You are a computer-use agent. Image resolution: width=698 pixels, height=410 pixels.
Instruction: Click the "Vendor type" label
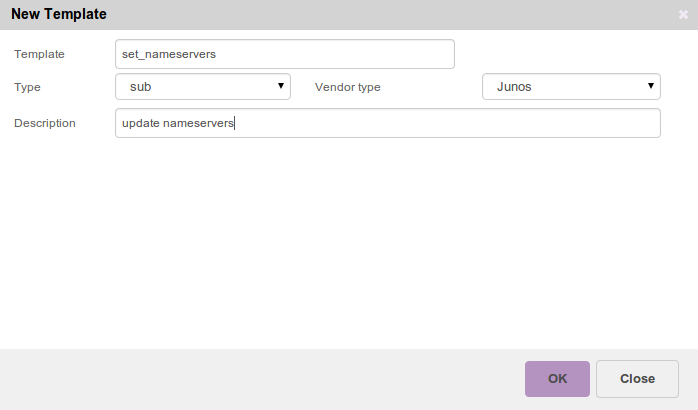(347, 87)
